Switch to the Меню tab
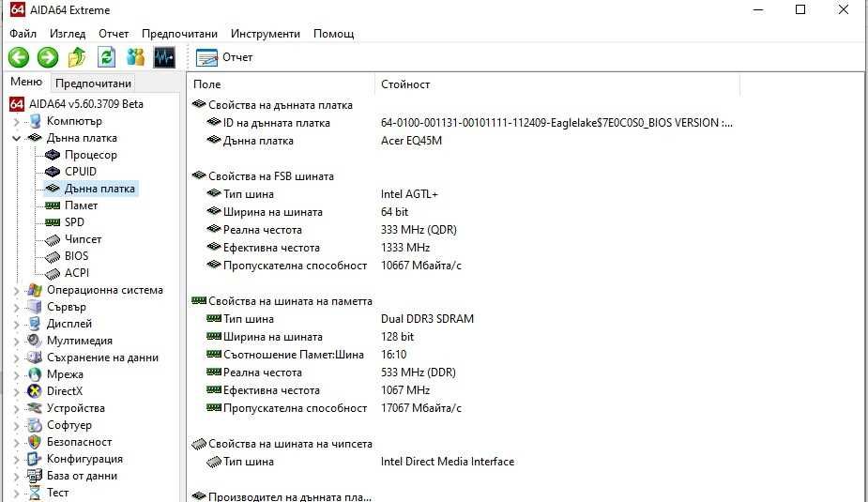868x502 pixels. click(x=26, y=82)
